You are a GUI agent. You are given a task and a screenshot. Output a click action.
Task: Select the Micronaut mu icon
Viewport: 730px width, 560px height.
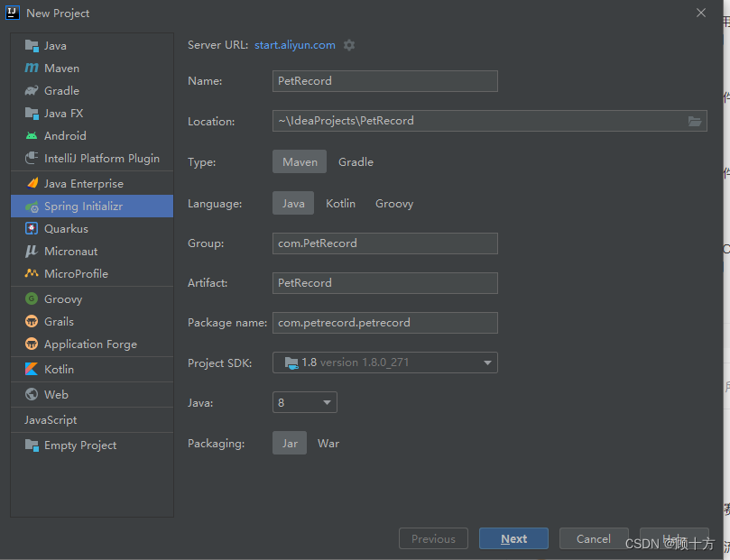pyautogui.click(x=32, y=252)
